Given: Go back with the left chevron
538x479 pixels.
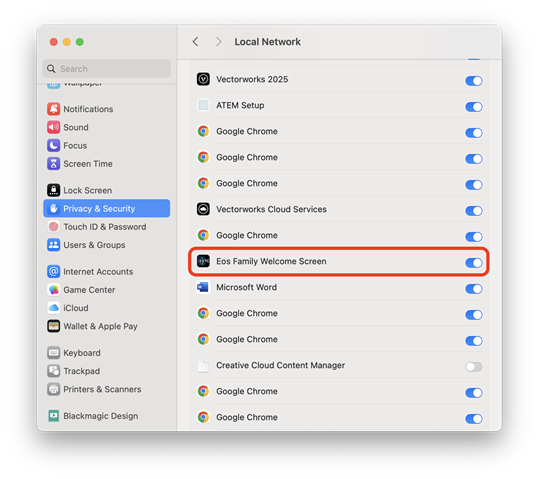Looking at the screenshot, I should click(196, 42).
